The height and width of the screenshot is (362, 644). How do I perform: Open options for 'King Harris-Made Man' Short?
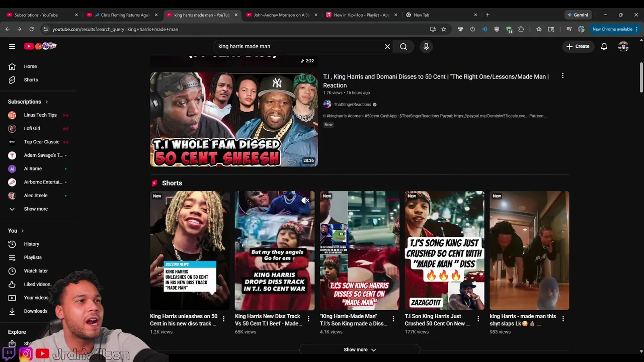pos(393,319)
